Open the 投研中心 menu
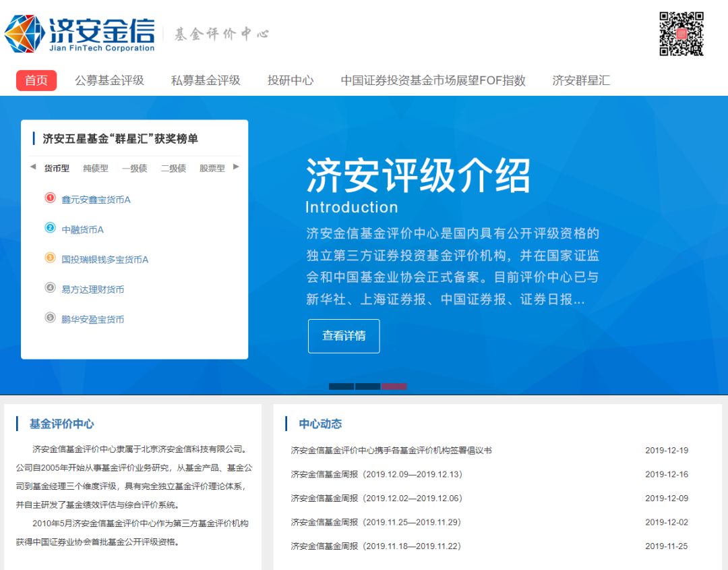728x570 pixels. click(x=291, y=80)
